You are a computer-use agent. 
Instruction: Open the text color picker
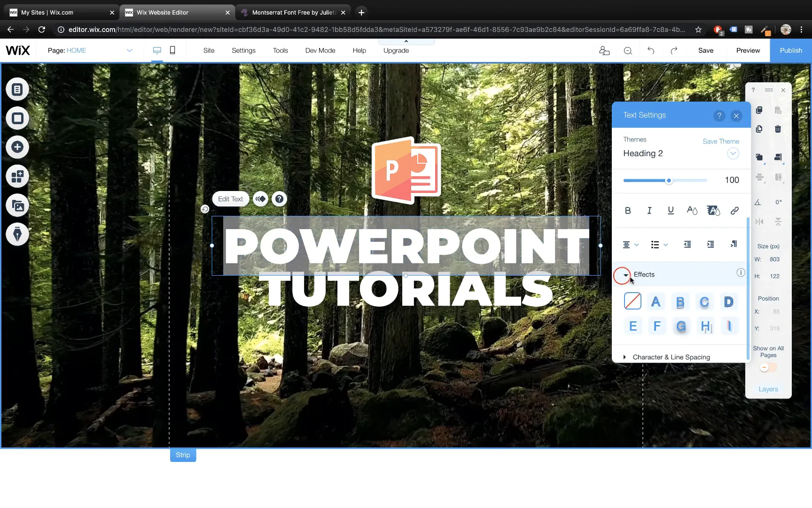click(692, 211)
